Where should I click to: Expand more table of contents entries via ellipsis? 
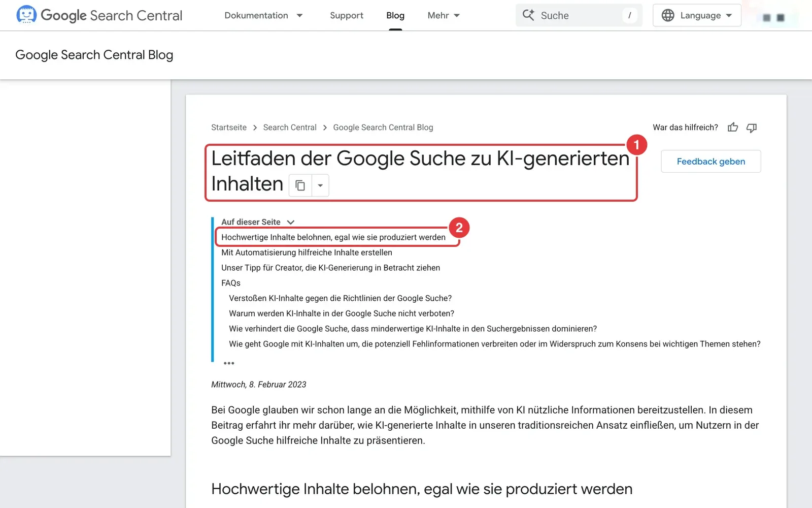(x=229, y=363)
